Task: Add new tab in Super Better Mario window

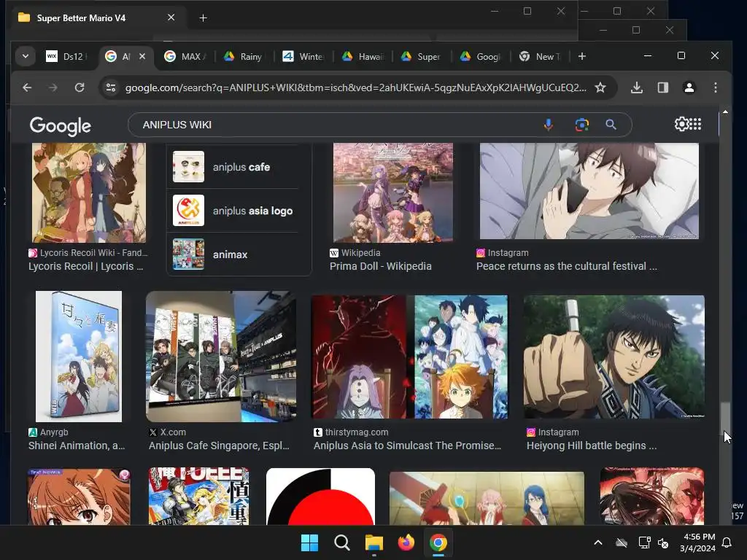Action: pos(203,17)
